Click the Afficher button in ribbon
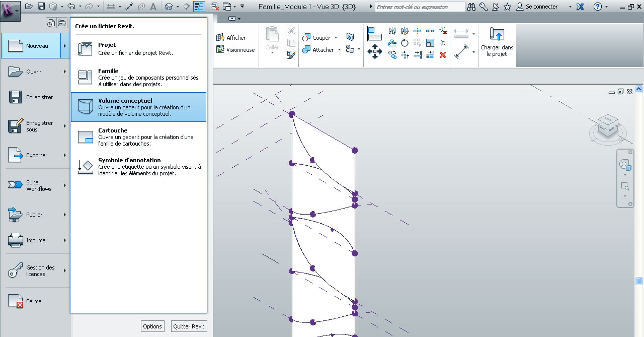The width and height of the screenshot is (644, 337). point(231,38)
